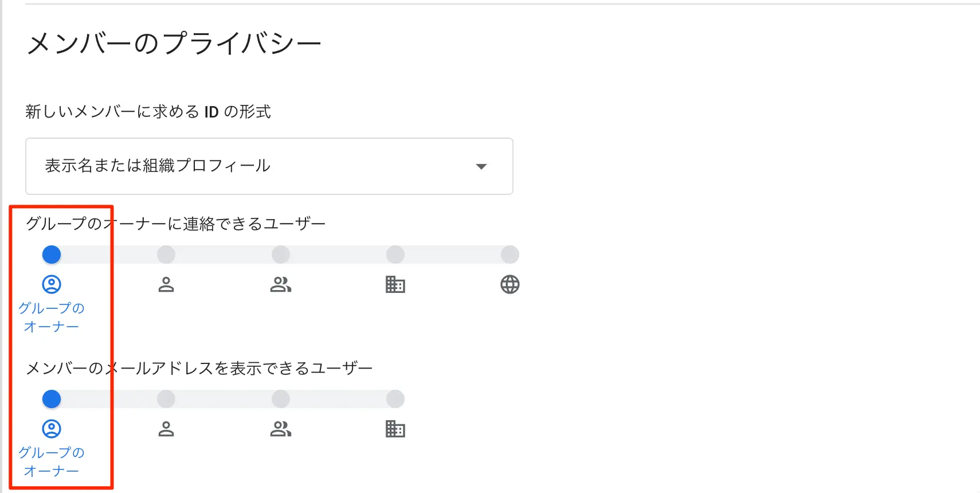Viewport: 980px width, 493px height.
Task: Click group members icon under contact owners slider
Action: pos(281,284)
